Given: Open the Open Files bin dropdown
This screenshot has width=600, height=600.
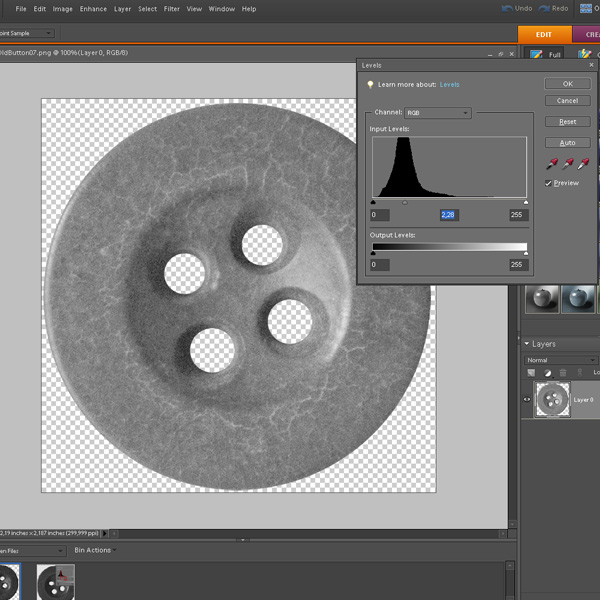Looking at the screenshot, I should [x=32, y=551].
